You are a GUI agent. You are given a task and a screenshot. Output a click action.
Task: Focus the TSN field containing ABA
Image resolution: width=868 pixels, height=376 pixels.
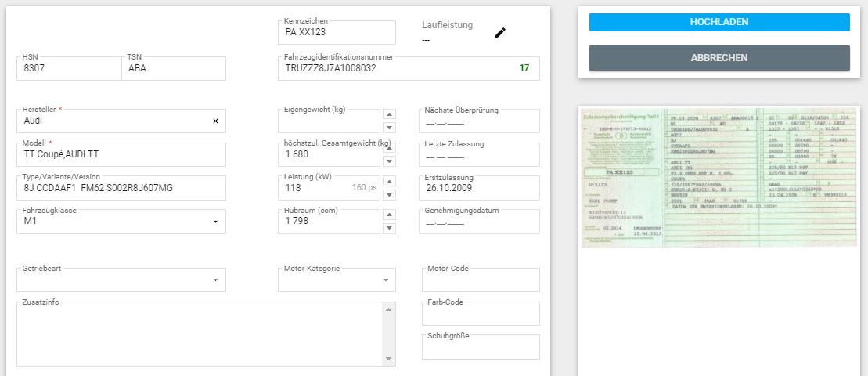(x=173, y=68)
